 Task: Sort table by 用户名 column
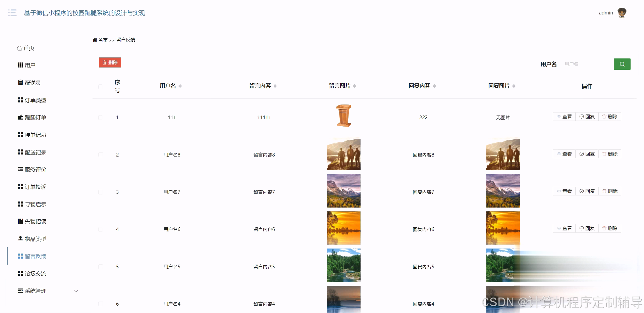[180, 86]
